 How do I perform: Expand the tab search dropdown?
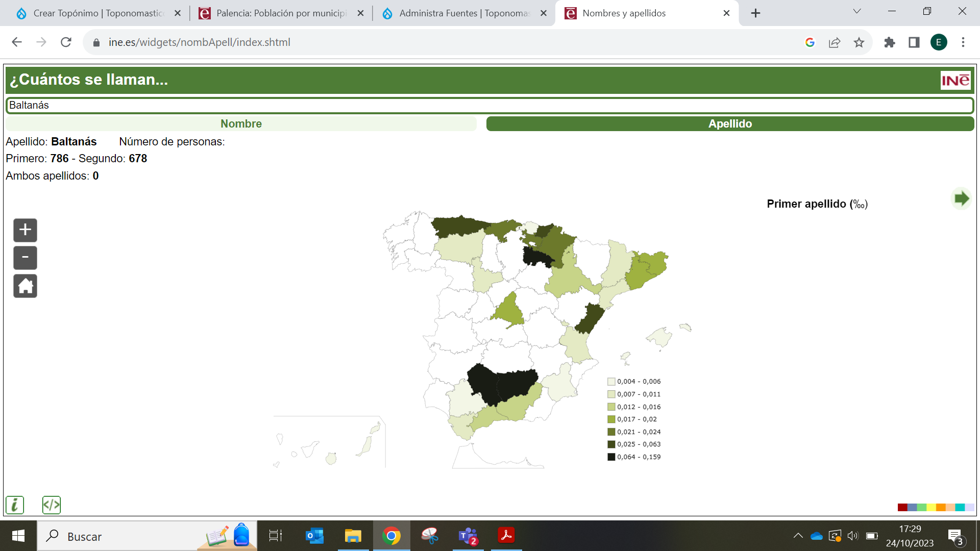(x=857, y=12)
